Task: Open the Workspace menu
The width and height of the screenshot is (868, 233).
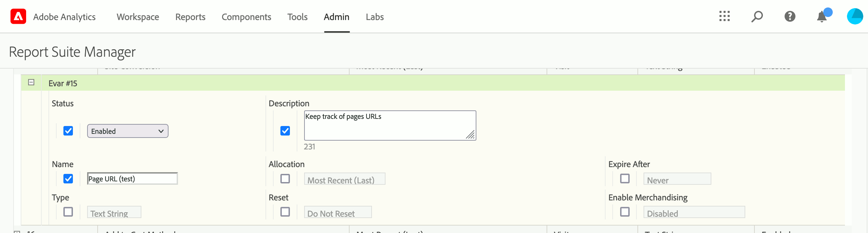Action: click(x=138, y=17)
